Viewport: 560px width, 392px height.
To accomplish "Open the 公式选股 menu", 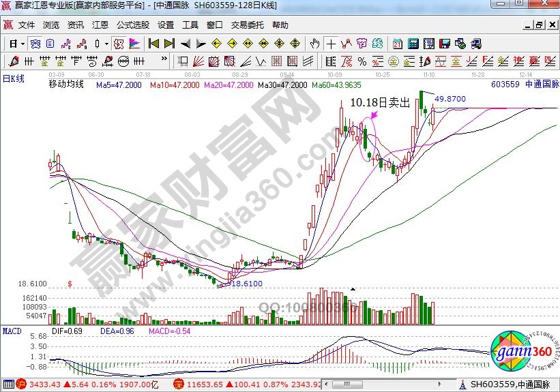I will point(133,25).
